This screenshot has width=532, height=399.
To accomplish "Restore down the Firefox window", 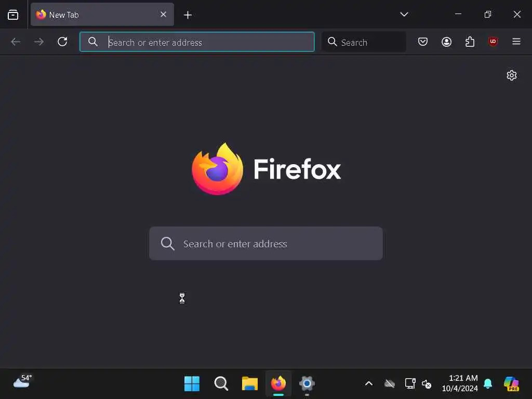I will (487, 14).
